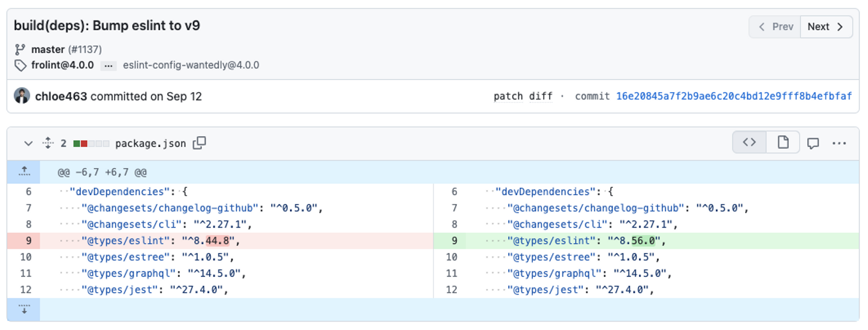Go to the Next commit
This screenshot has width=868, height=330.
[x=826, y=26]
